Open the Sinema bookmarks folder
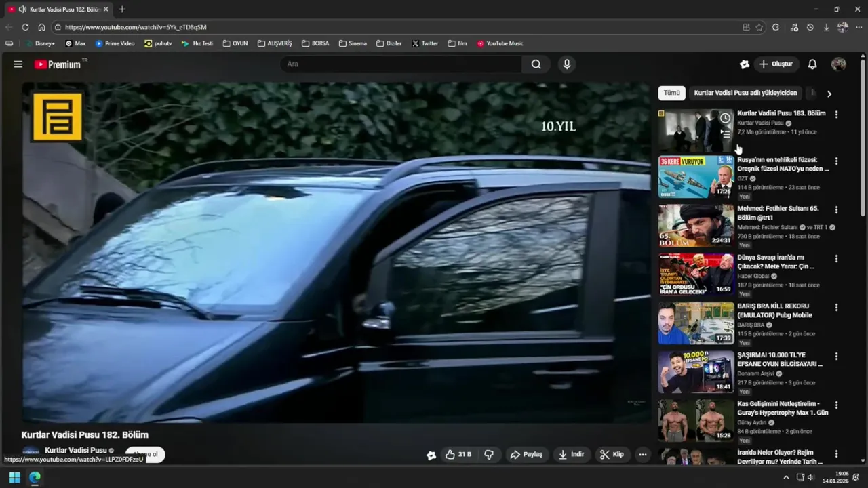The image size is (868, 488). click(353, 43)
